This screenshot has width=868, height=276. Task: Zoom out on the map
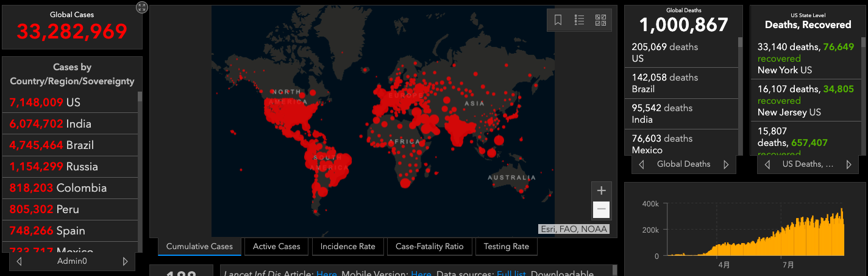(x=601, y=209)
